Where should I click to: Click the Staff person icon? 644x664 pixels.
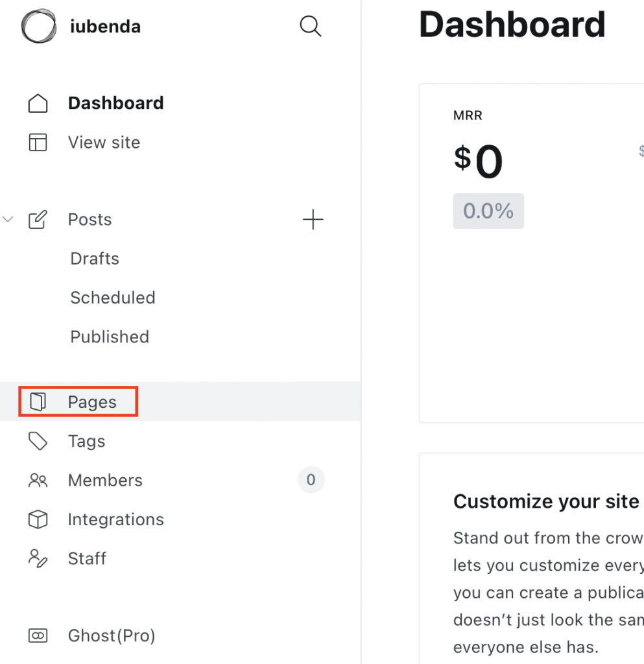pos(38,558)
